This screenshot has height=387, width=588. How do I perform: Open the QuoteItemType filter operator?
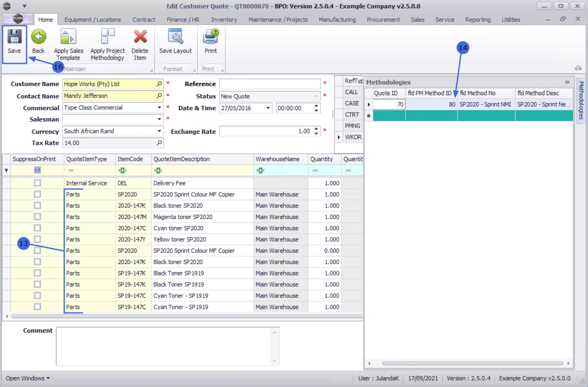pos(71,171)
